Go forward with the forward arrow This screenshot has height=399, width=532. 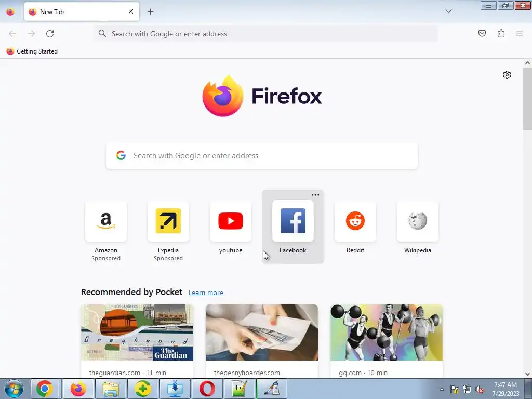point(31,34)
